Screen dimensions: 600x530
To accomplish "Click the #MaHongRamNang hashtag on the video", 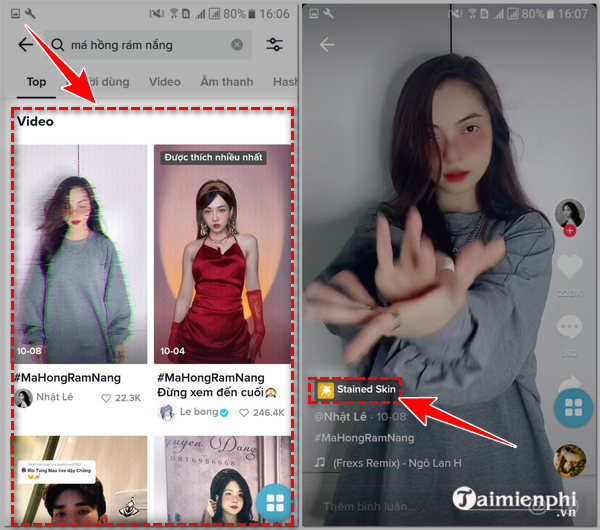I will click(x=364, y=438).
